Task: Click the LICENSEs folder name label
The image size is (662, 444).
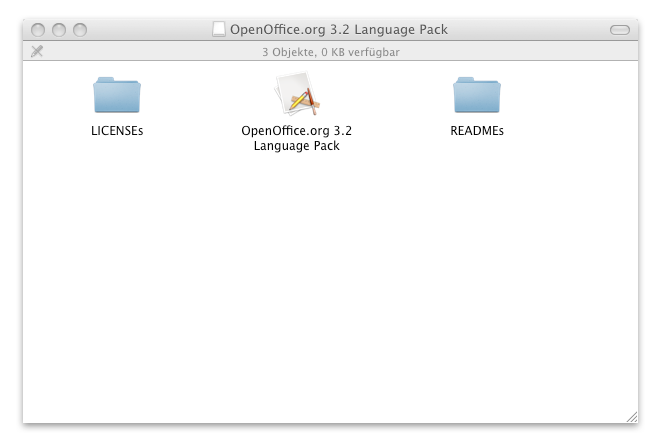Action: tap(117, 131)
